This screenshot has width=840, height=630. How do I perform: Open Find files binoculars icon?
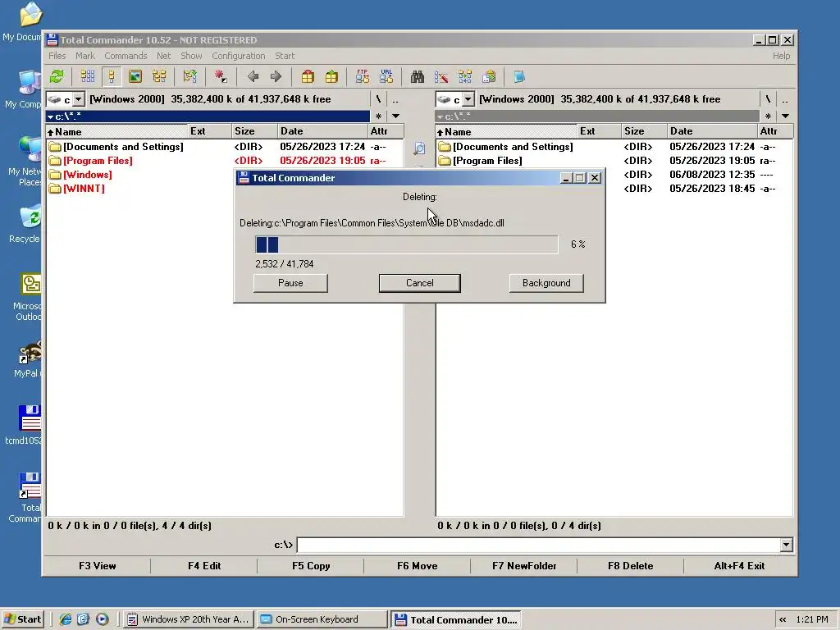click(x=418, y=76)
